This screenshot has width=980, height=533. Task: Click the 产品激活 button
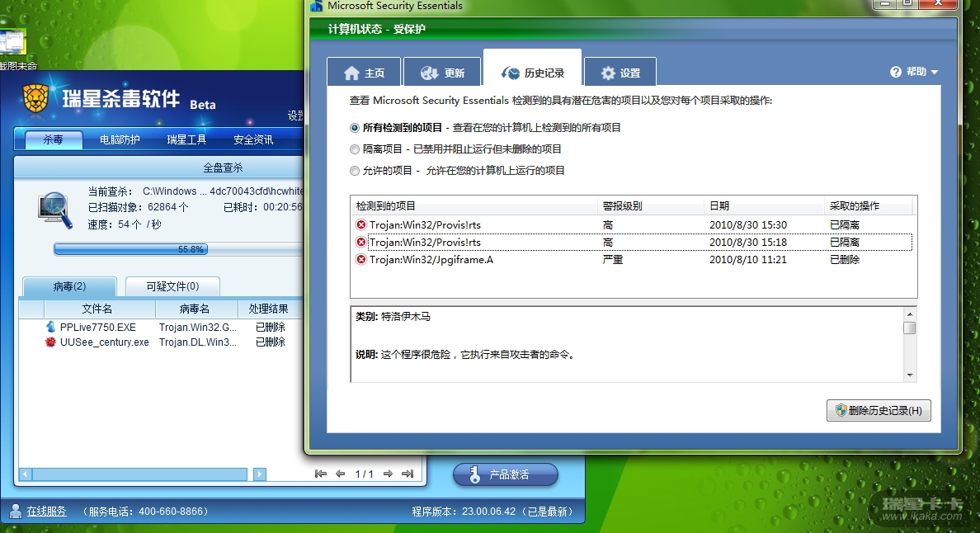[x=506, y=474]
